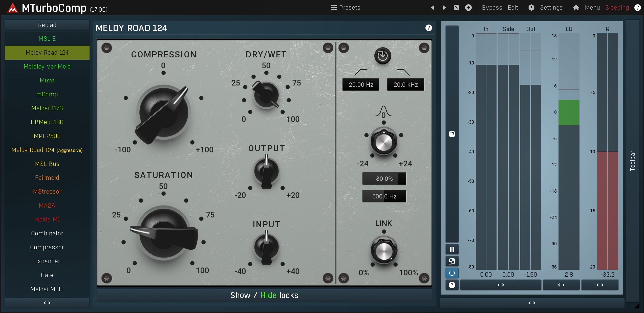Click the meter popup window icon
Viewport: 644px width, 313px height.
pos(452,261)
